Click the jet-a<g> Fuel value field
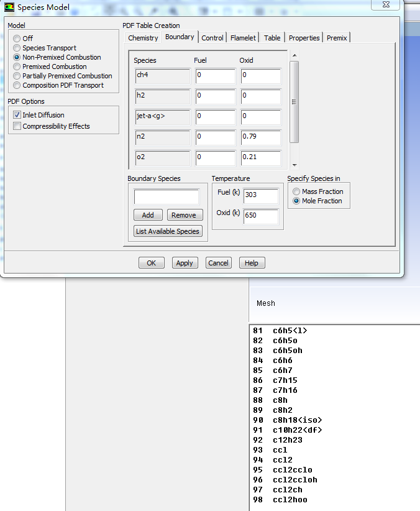Image resolution: width=420 pixels, height=511 pixels. pyautogui.click(x=216, y=117)
